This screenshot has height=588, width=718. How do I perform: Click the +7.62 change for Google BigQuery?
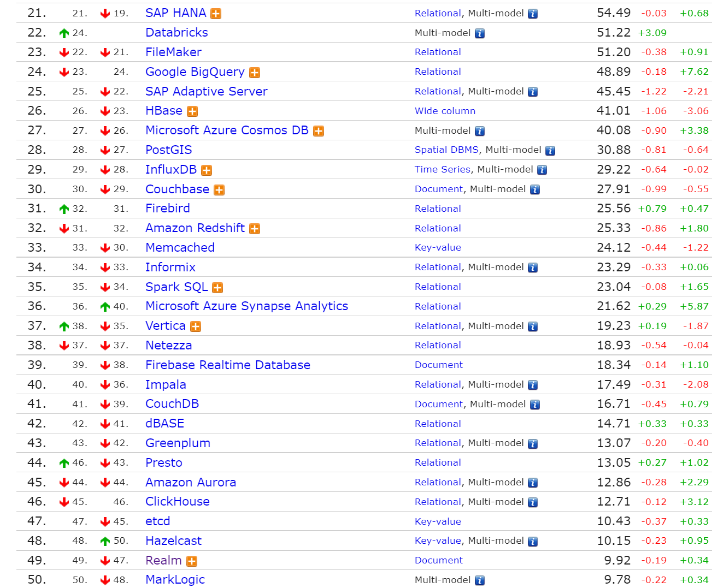694,72
